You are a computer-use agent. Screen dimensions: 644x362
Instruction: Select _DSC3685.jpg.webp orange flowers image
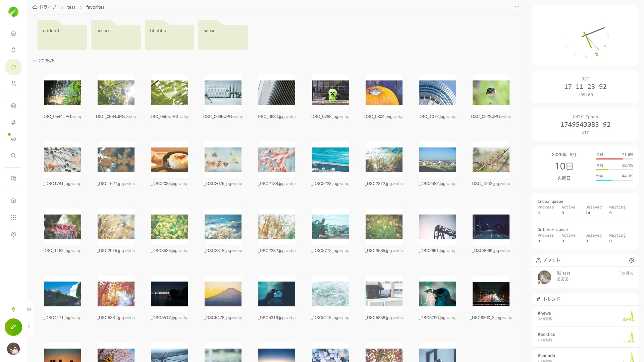click(x=384, y=227)
